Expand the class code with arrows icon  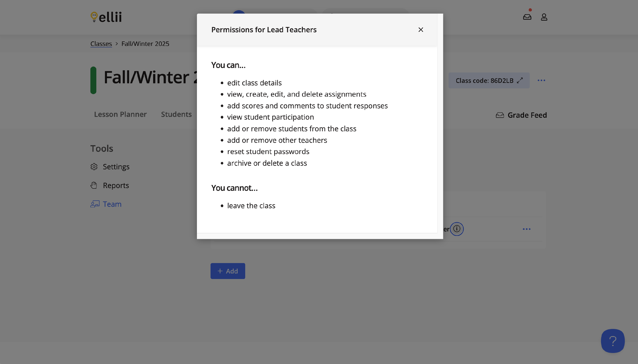[x=520, y=81]
